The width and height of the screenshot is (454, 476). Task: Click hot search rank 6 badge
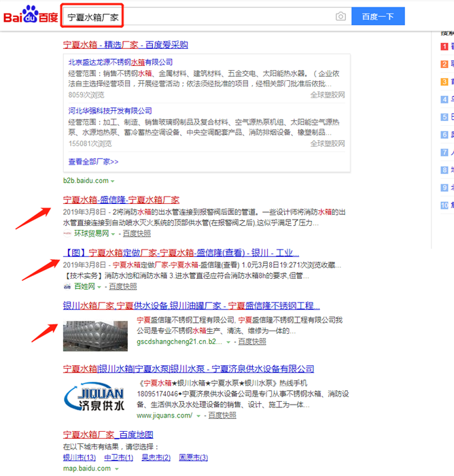444,135
